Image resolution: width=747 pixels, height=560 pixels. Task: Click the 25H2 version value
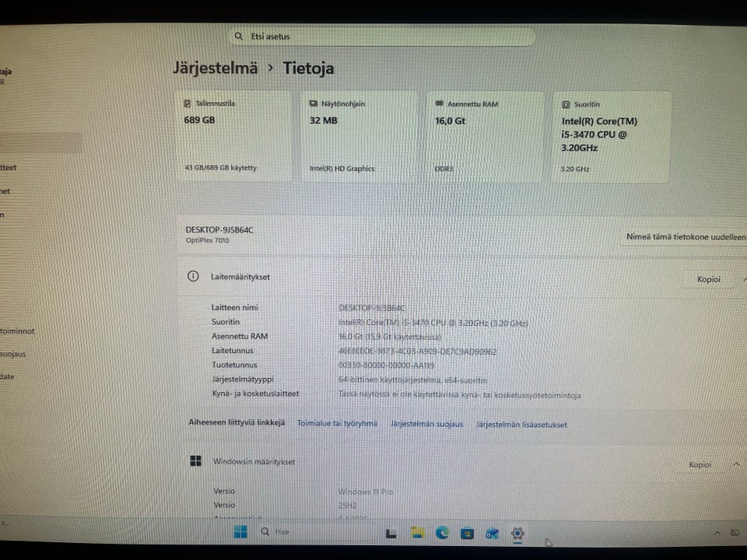pos(347,506)
